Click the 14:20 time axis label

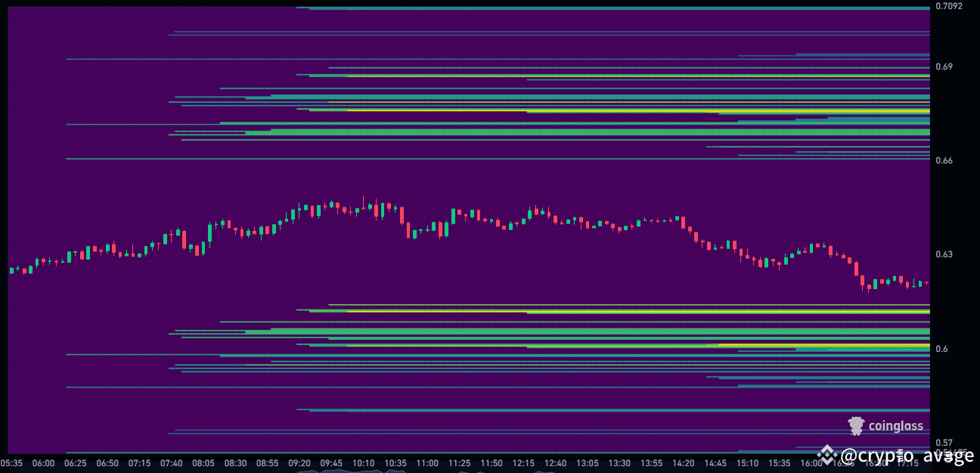click(684, 462)
